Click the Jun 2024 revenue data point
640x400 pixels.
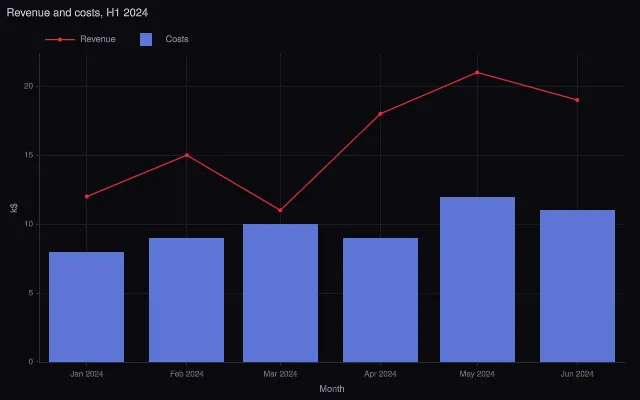[x=577, y=100]
